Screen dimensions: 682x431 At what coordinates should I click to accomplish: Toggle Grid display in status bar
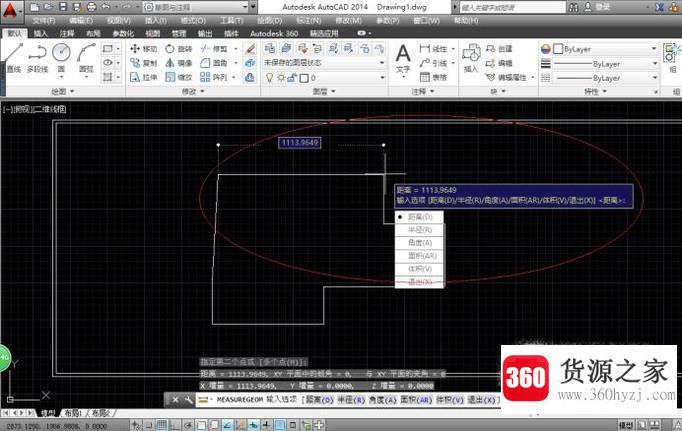pos(161,425)
